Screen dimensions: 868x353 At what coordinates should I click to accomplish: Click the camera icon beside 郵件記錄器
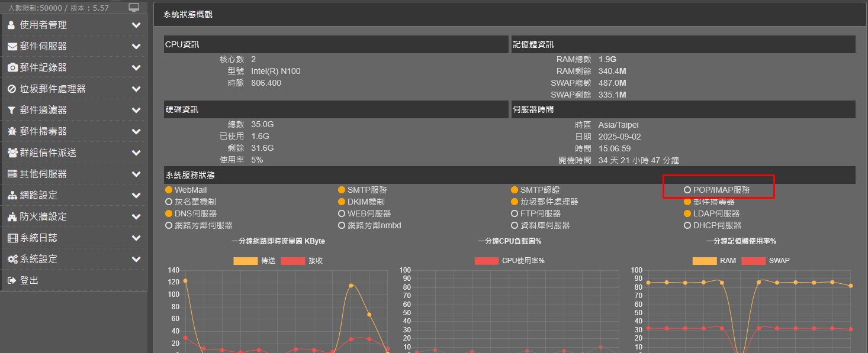coord(12,68)
